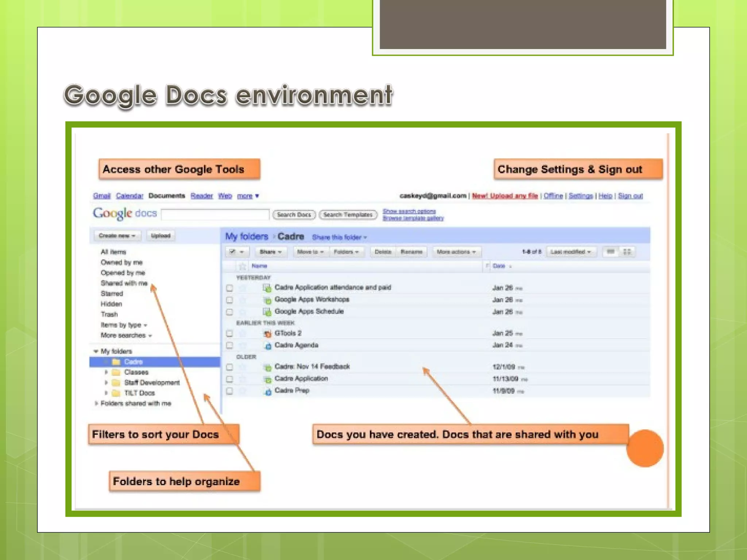Click the GTools 2 presentation file icon

268,334
